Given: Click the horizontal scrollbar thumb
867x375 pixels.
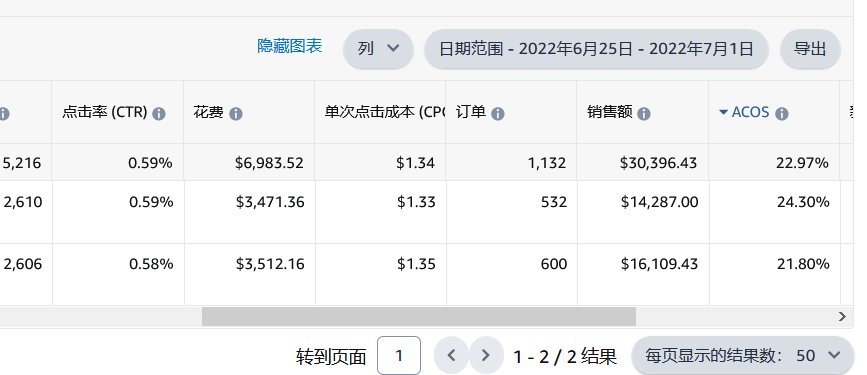Looking at the screenshot, I should [419, 316].
